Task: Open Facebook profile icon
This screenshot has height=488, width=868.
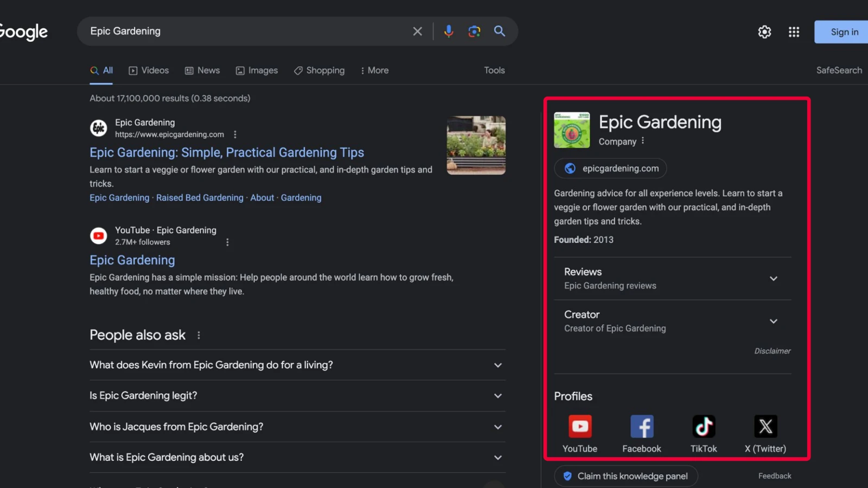Action: click(x=642, y=426)
